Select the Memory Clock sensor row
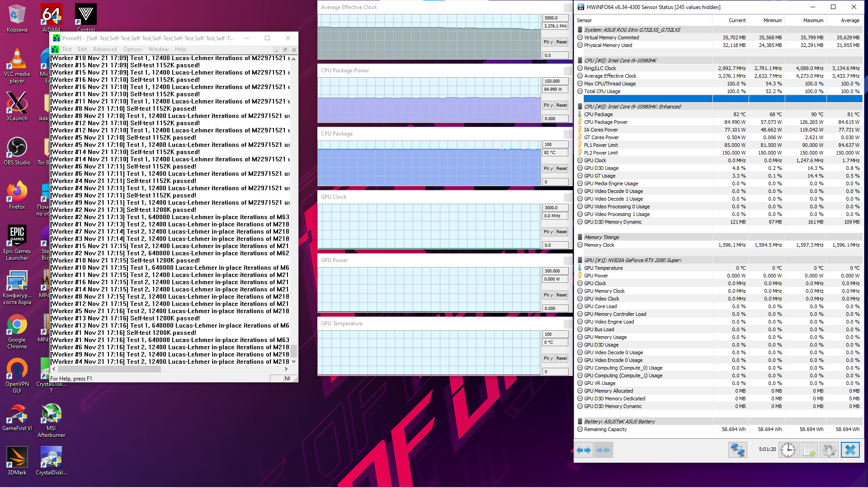868x488 pixels. click(x=719, y=245)
